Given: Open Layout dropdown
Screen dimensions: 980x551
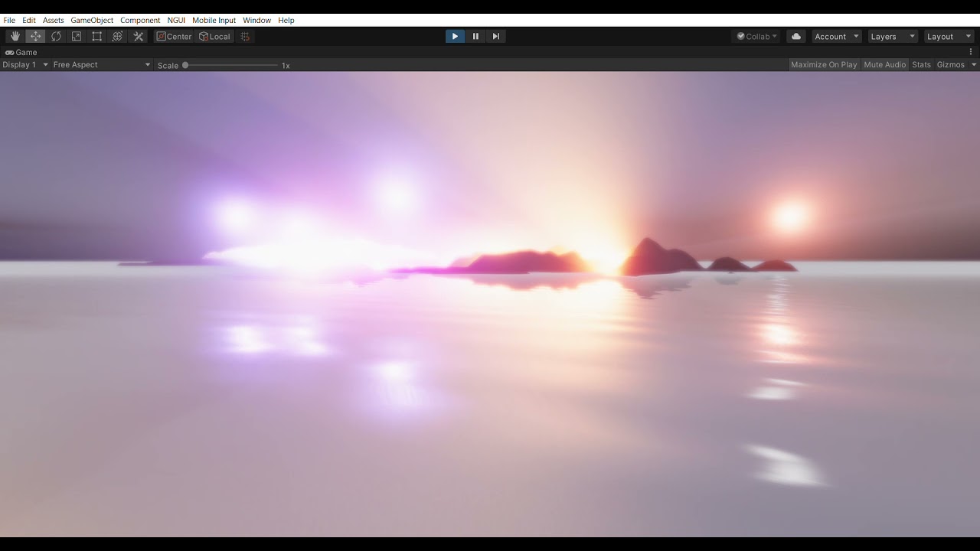Looking at the screenshot, I should 948,37.
